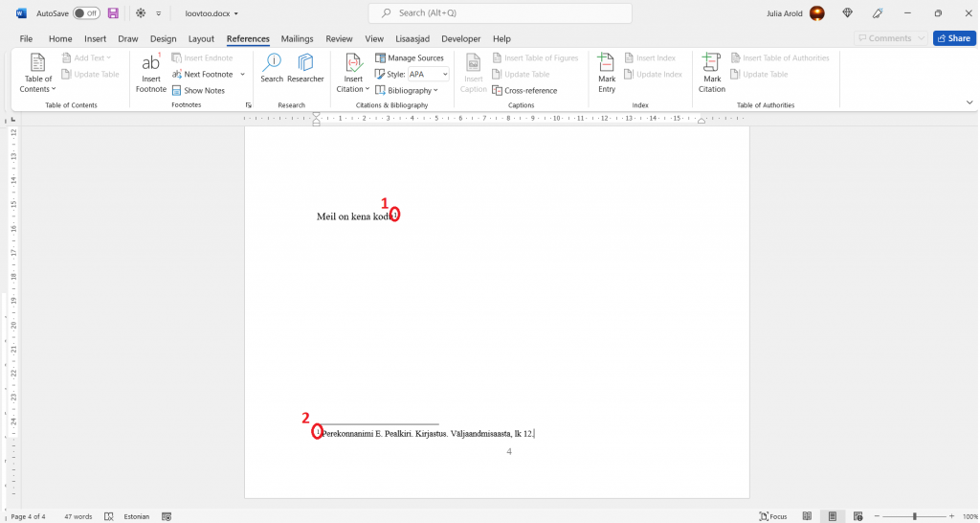Open the Help tab
Screen dimensions: 980x523
click(501, 38)
